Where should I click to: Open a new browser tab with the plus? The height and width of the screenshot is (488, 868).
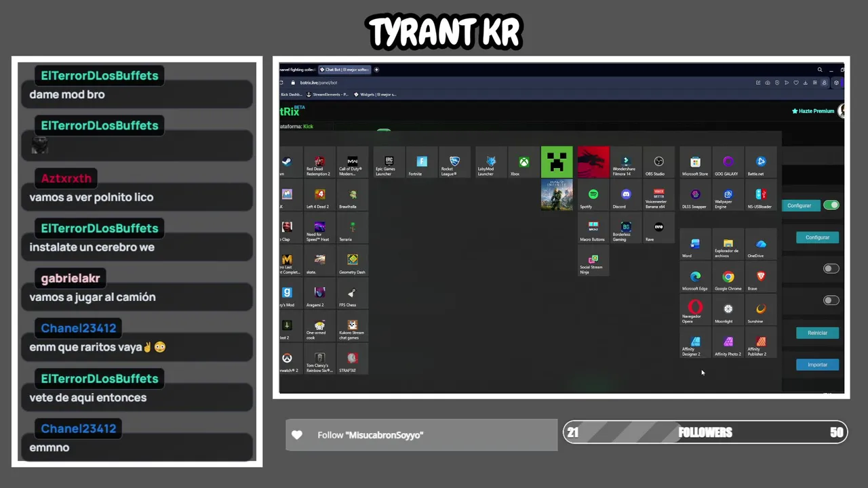(x=377, y=70)
